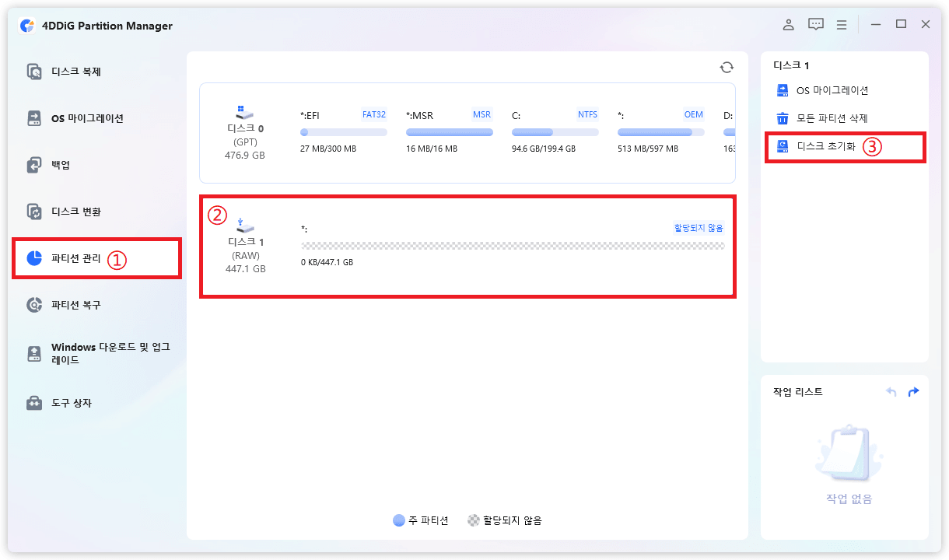Open the hamburger menu in title bar
This screenshot has height=560, width=949.
click(842, 25)
